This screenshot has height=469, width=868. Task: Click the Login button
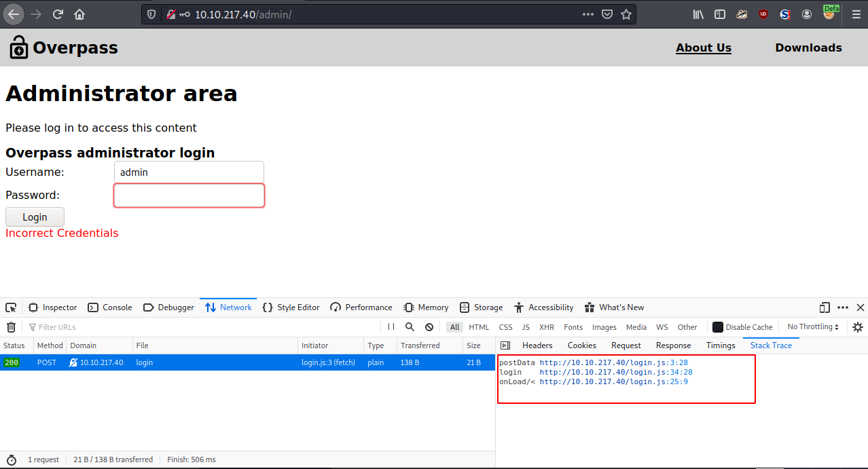tap(35, 217)
